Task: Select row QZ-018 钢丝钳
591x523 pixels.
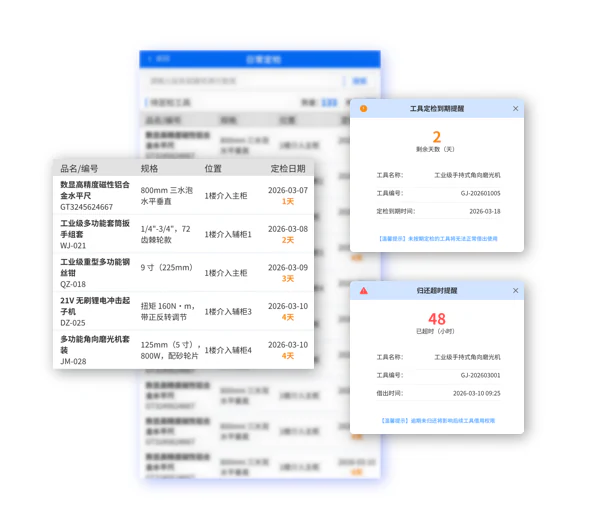Action: point(184,273)
